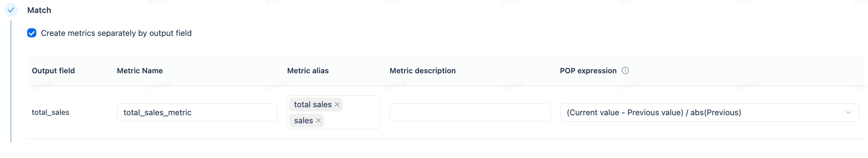Remove the 'sales' alias tag

pos(318,121)
